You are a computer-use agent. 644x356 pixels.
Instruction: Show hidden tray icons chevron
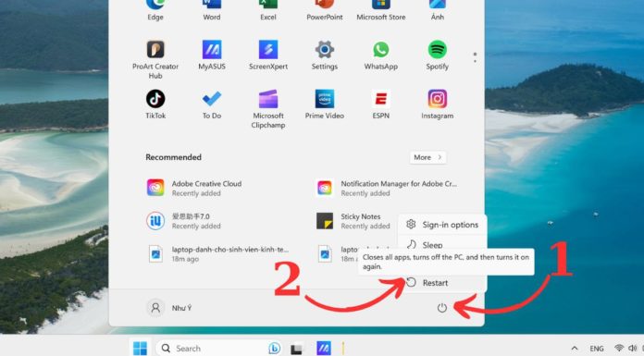(575, 349)
